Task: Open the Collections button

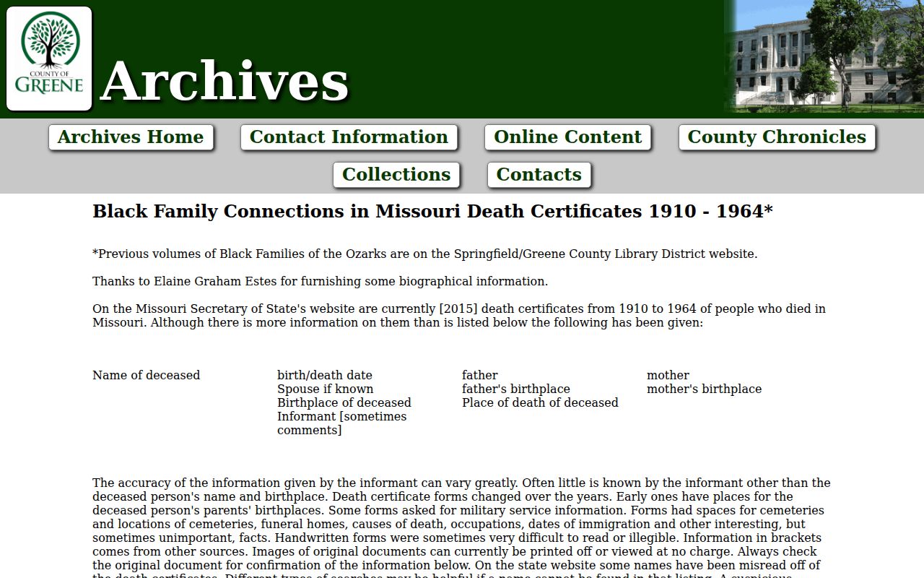Action: click(396, 175)
